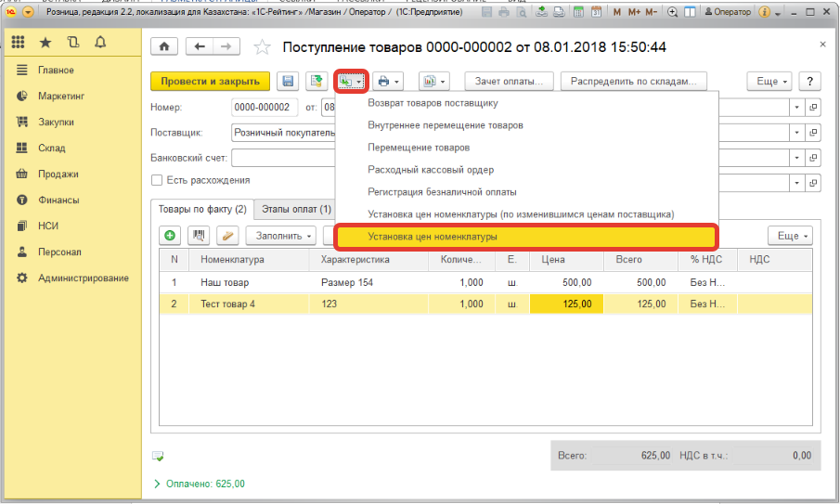The width and height of the screenshot is (840, 504).
Task: Expand the "Заполнить" dropdown button
Action: [280, 236]
